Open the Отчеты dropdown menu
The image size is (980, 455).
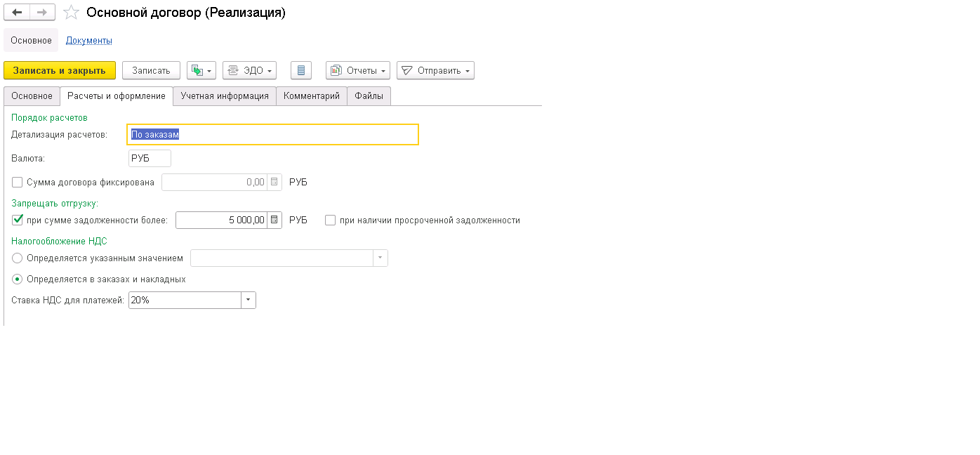[x=358, y=70]
